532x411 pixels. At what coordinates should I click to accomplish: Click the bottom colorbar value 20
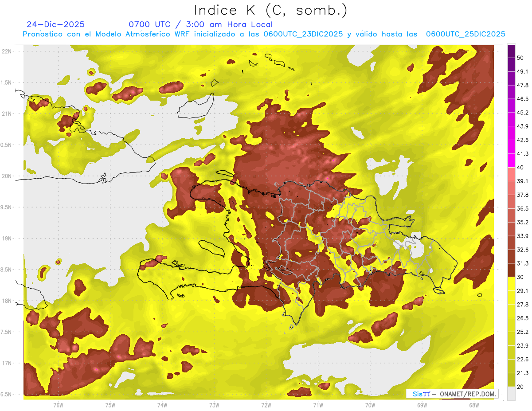pos(520,387)
